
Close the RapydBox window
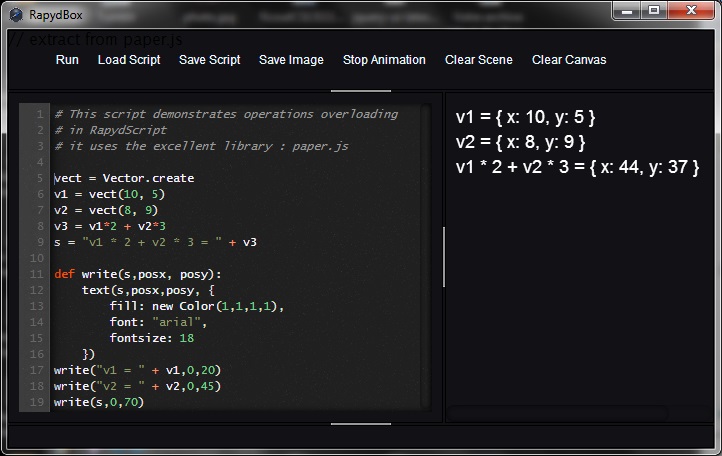click(691, 11)
